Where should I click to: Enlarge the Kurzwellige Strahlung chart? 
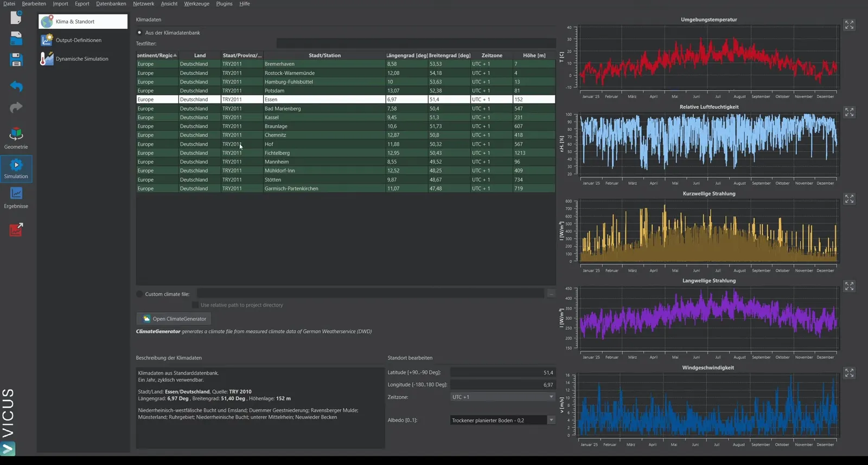pyautogui.click(x=849, y=199)
